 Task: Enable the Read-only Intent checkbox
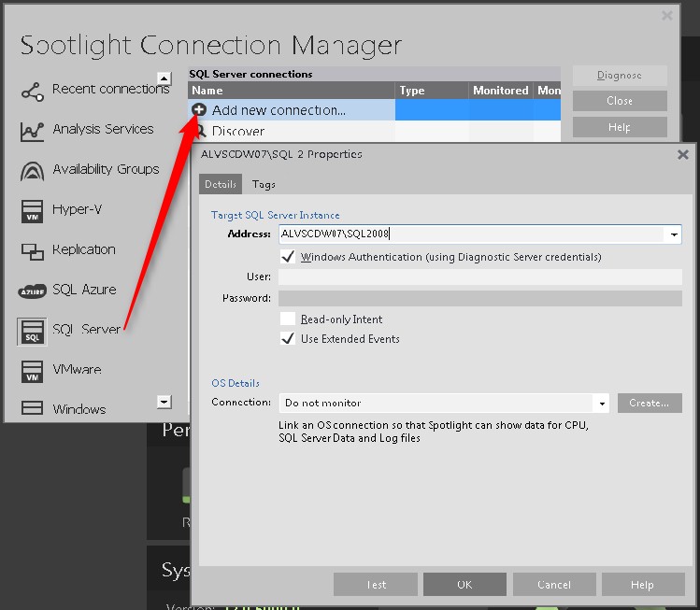click(288, 319)
